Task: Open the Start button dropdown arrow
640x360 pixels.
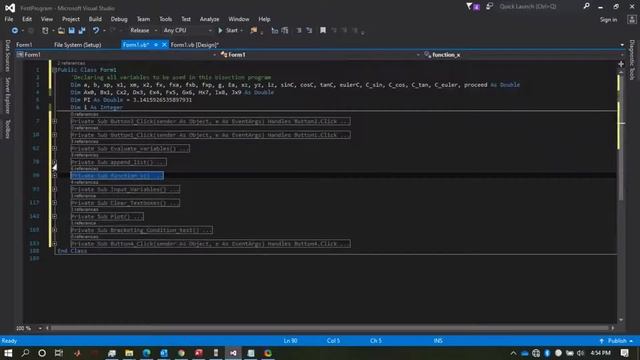Action: [x=242, y=31]
